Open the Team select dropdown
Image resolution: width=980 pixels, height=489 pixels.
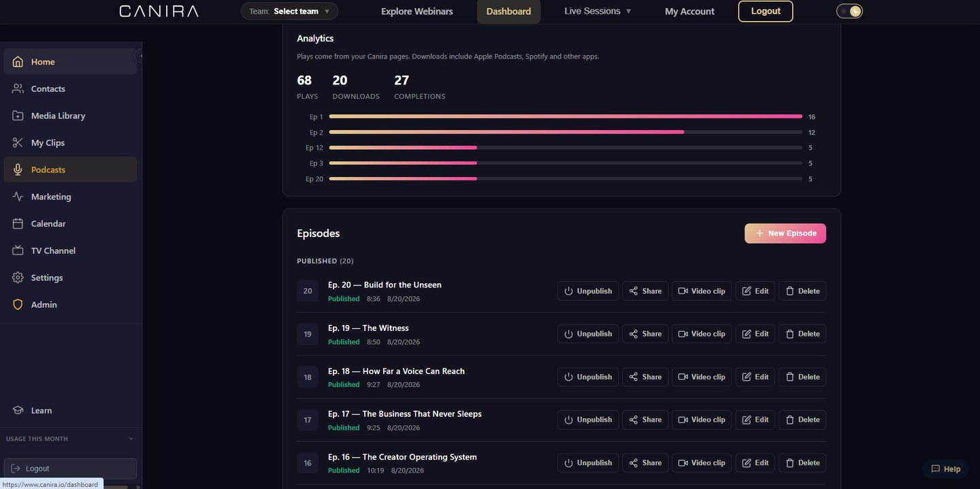(289, 11)
